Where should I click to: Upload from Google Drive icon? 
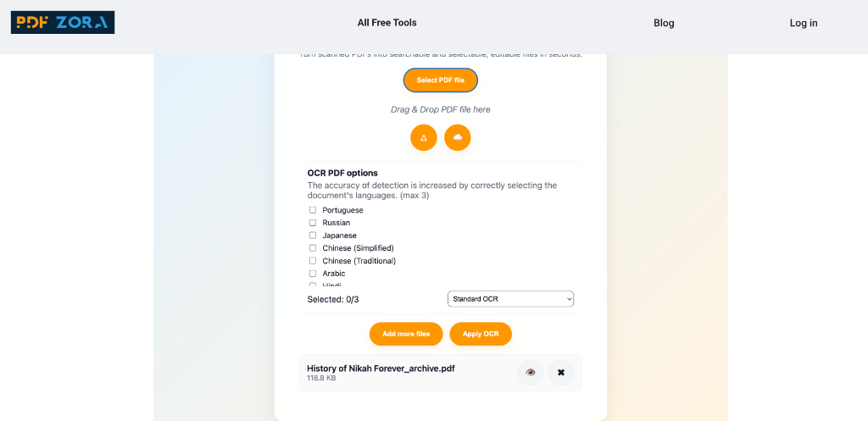(424, 137)
